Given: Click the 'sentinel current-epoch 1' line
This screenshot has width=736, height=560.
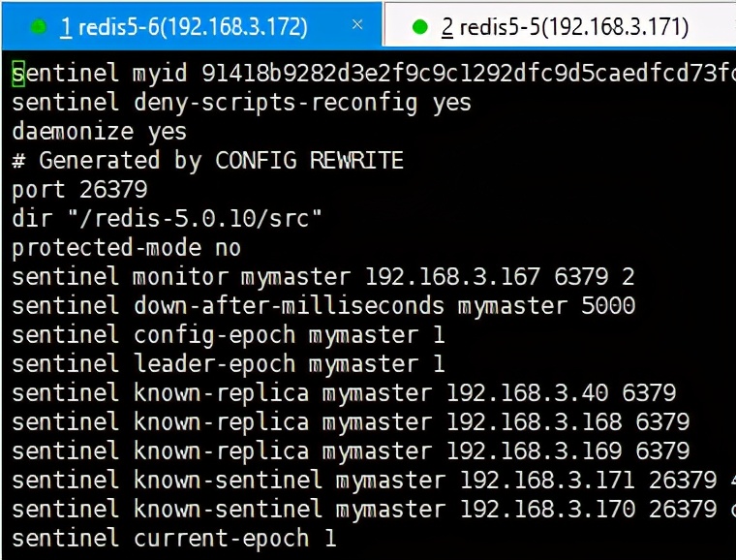Looking at the screenshot, I should point(174,539).
